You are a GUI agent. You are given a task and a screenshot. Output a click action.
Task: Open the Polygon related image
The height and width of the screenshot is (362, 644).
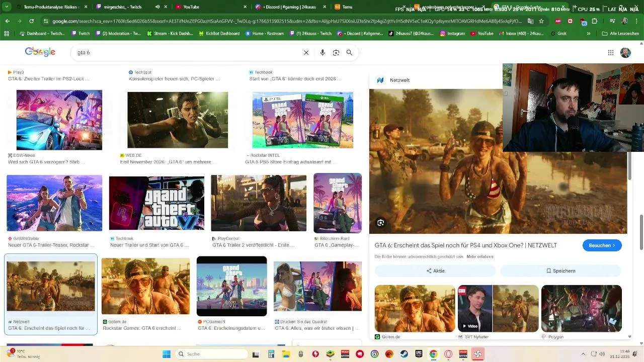(582, 308)
